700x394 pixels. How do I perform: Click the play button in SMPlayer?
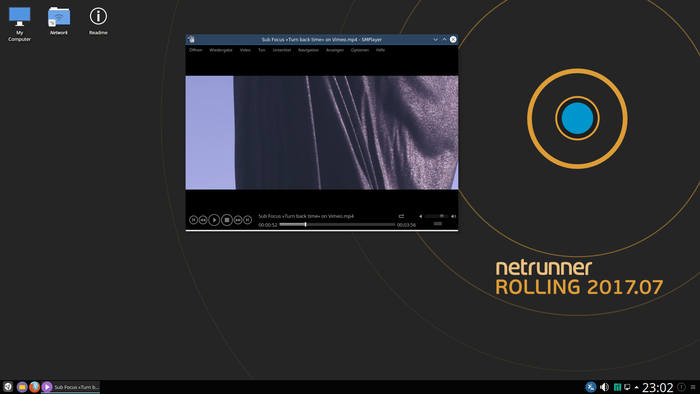tap(214, 220)
